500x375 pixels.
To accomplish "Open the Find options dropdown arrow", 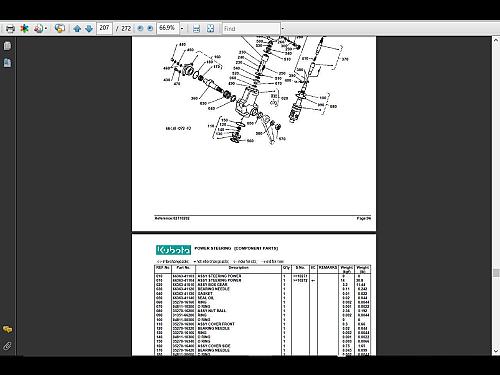I will [x=283, y=29].
